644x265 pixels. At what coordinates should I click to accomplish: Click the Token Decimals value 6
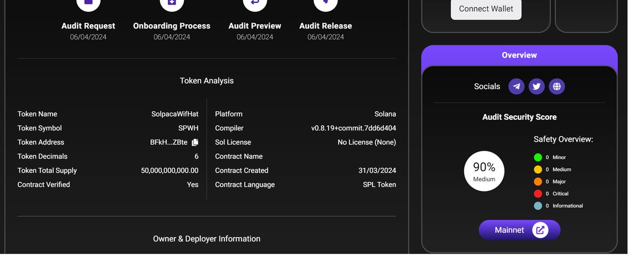(x=196, y=157)
